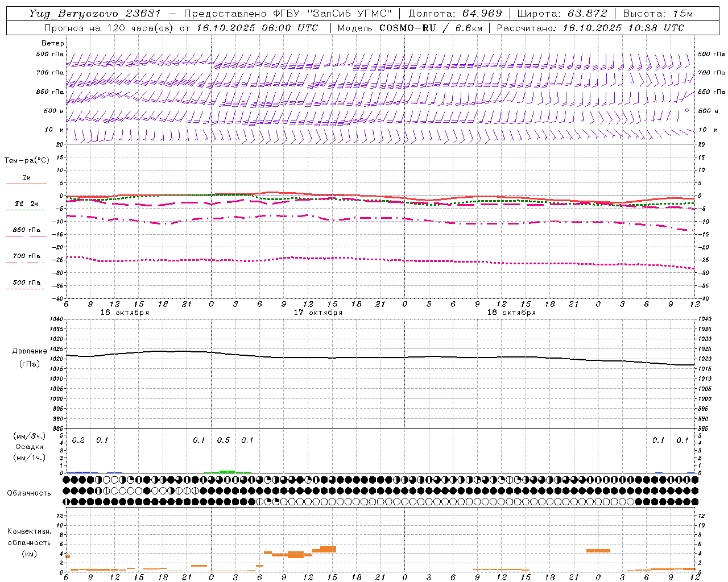Click the Высота: 15м header value
The height and width of the screenshot is (582, 728).
click(x=657, y=14)
